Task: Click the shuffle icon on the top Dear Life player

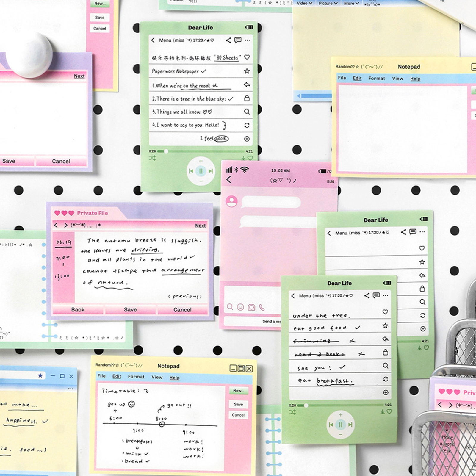Action: coord(152,158)
